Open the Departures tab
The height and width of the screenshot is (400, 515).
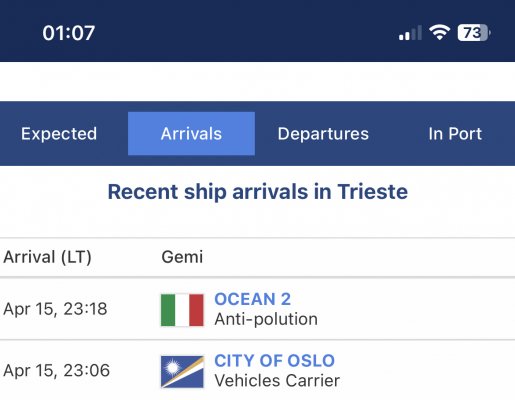(323, 134)
